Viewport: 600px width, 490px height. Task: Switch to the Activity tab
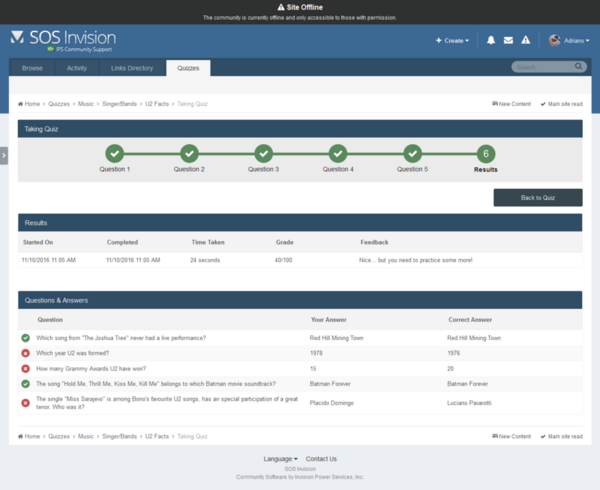click(77, 68)
